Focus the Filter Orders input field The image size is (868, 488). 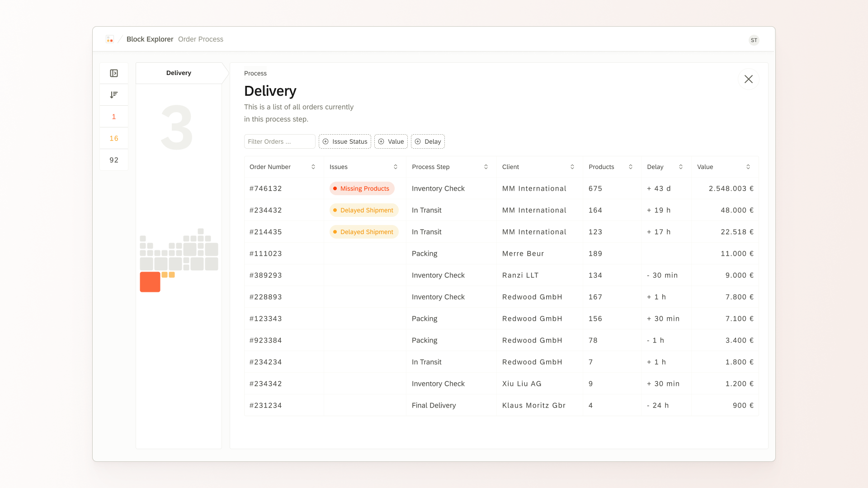279,141
